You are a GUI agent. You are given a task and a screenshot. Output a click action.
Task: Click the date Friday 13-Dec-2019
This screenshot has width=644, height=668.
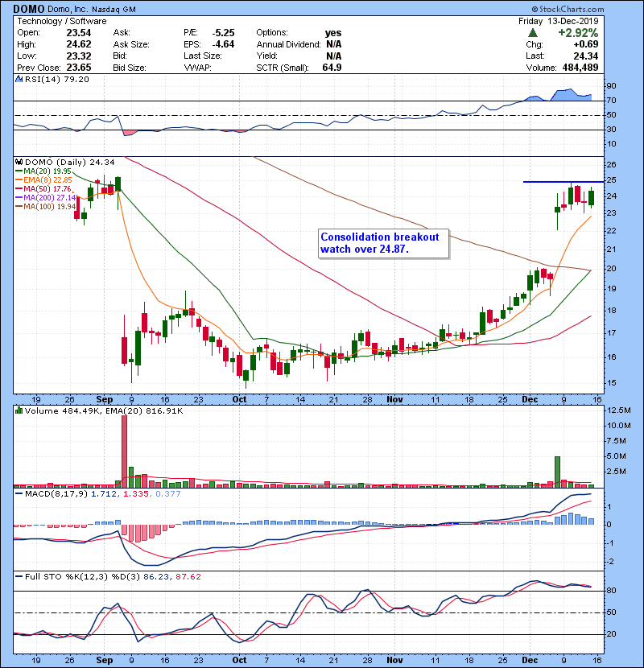click(x=559, y=21)
